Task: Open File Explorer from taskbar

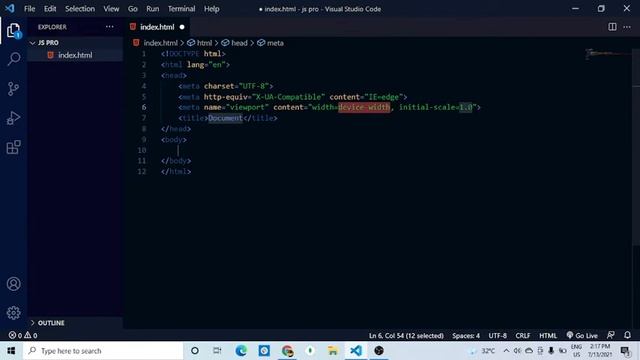Action: 333,351
